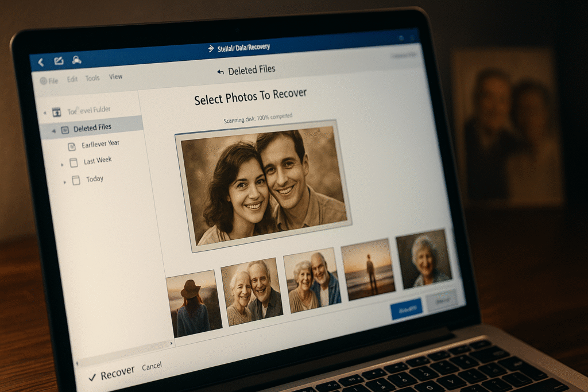Click the back arrow in the title bar
The width and height of the screenshot is (588, 392).
click(41, 62)
